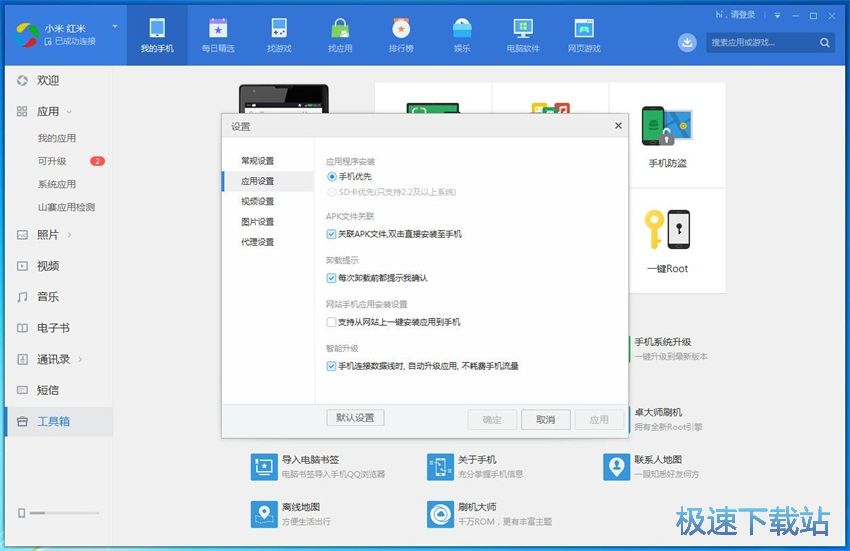Open 手机系统升级 tool
The image size is (850, 551).
tap(671, 349)
